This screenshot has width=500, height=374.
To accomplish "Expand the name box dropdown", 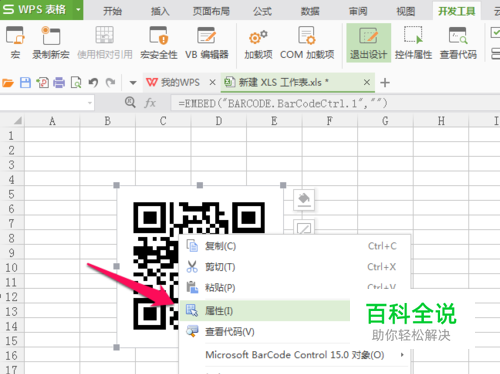I will click(90, 103).
